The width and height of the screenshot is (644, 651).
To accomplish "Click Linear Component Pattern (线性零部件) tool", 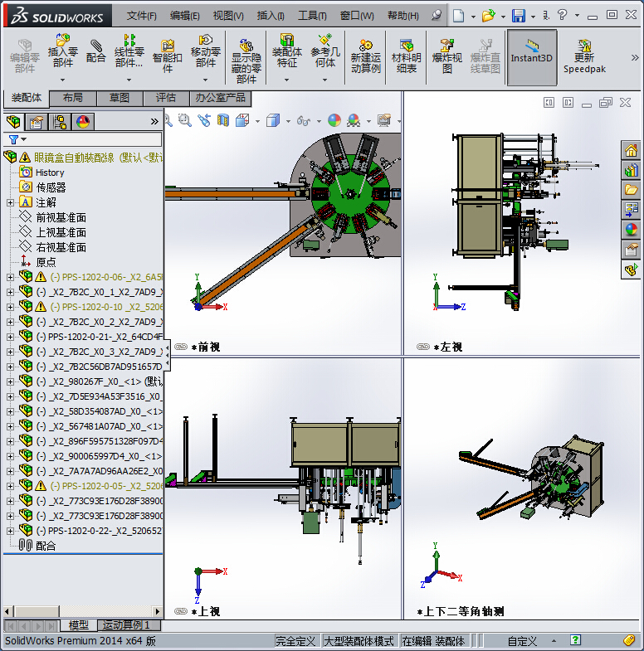I will pyautogui.click(x=129, y=51).
